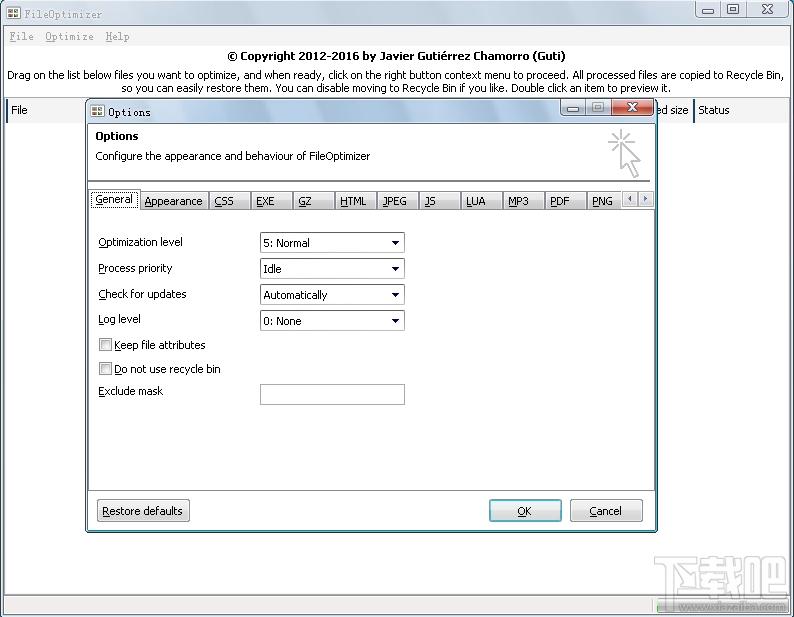Show the HTML settings tab

tap(353, 201)
